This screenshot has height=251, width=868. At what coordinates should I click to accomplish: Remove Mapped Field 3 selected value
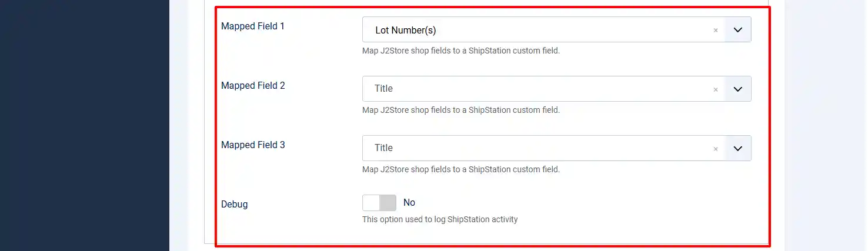(715, 149)
